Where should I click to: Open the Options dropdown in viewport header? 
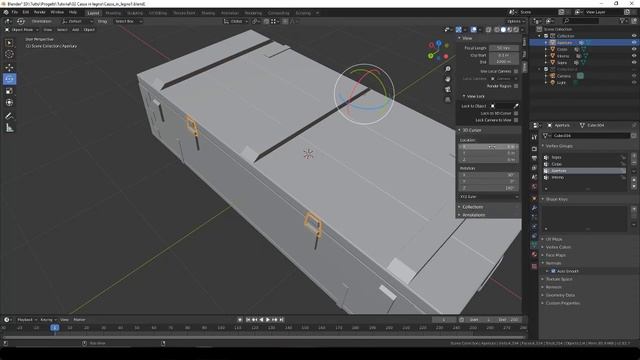click(516, 21)
